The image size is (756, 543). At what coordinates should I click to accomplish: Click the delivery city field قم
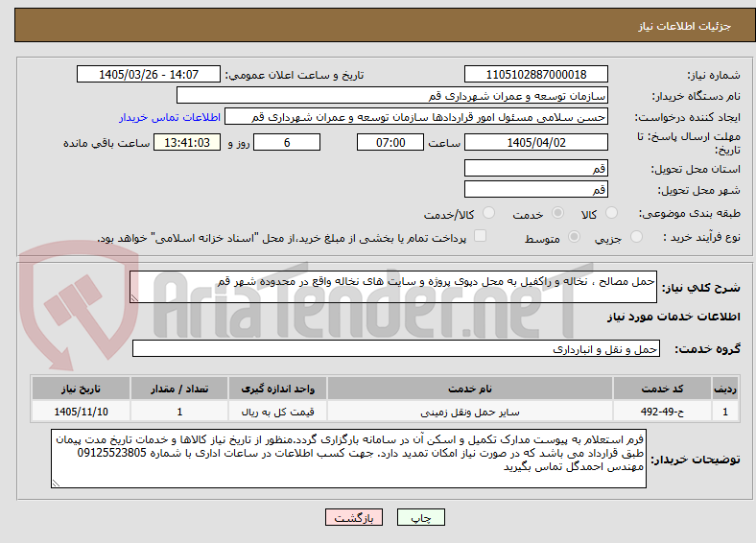pos(535,190)
